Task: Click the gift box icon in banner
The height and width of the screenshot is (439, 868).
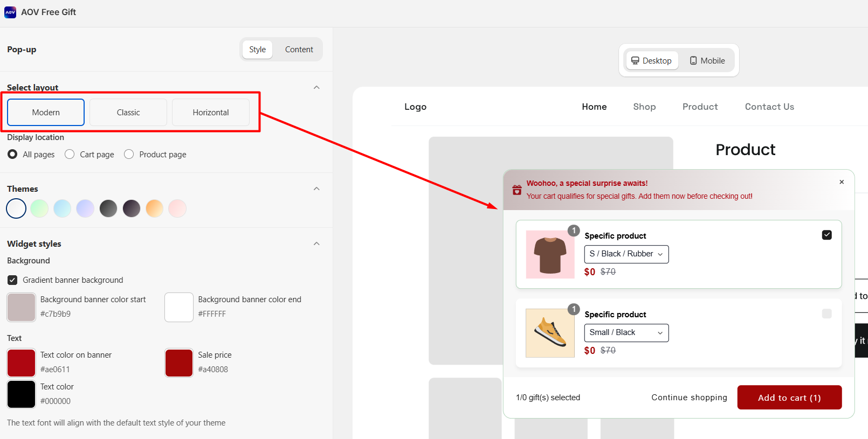Action: [516, 190]
